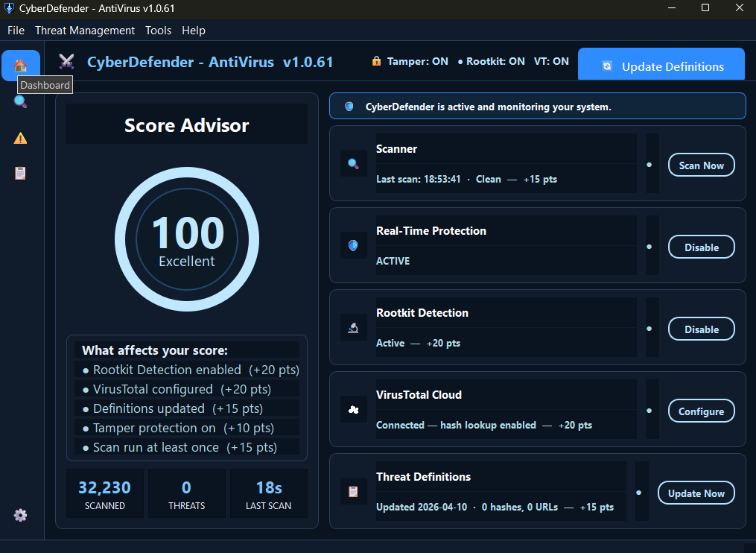
Task: Click 'Last scan: 18:53:41' status text
Action: [x=419, y=179]
